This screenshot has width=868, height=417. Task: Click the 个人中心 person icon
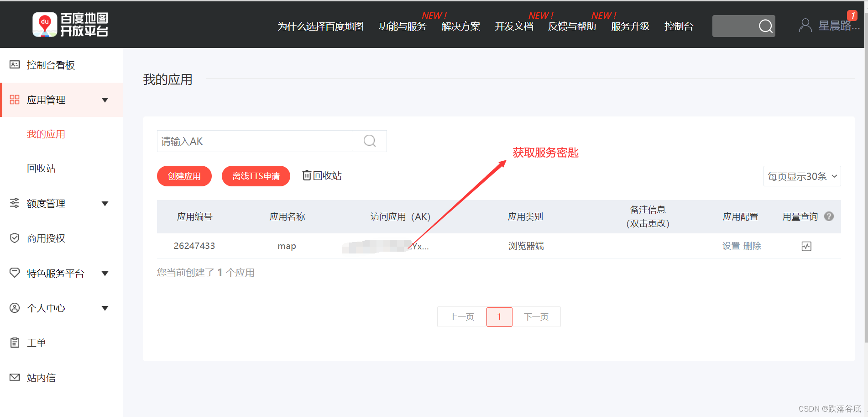15,308
